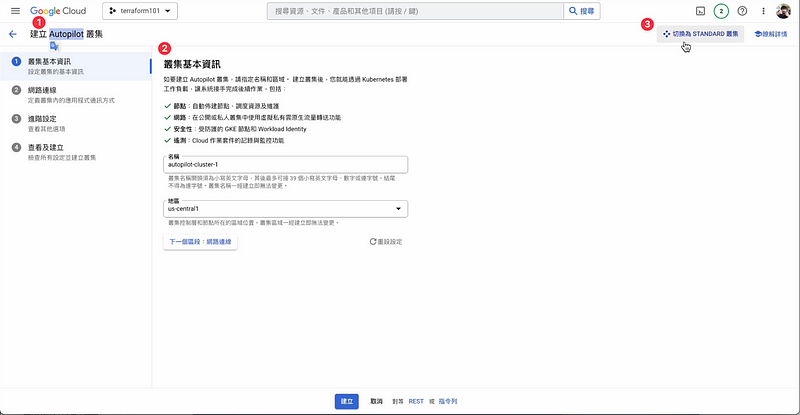Image resolution: width=800 pixels, height=415 pixels.
Task: Open the 瞭解詳情 learn more link
Action: [x=770, y=34]
